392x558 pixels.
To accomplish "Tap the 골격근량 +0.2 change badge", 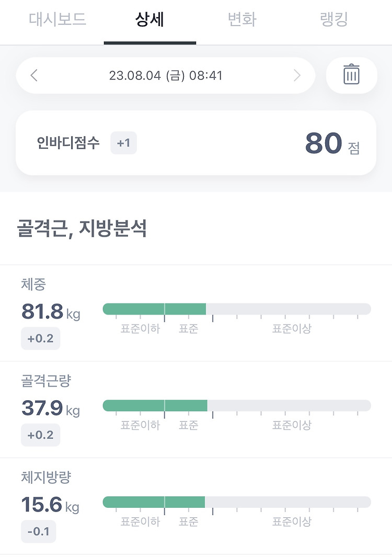I will (x=40, y=435).
